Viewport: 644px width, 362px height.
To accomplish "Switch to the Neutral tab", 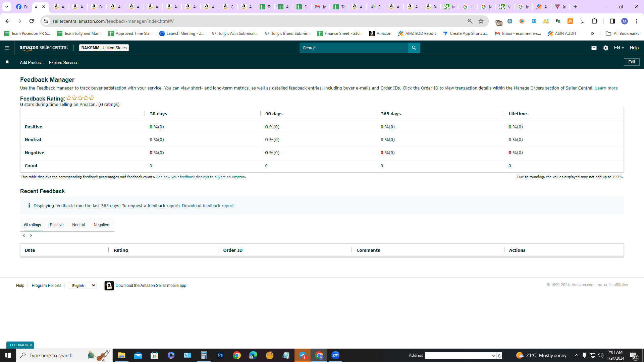I will point(78,225).
